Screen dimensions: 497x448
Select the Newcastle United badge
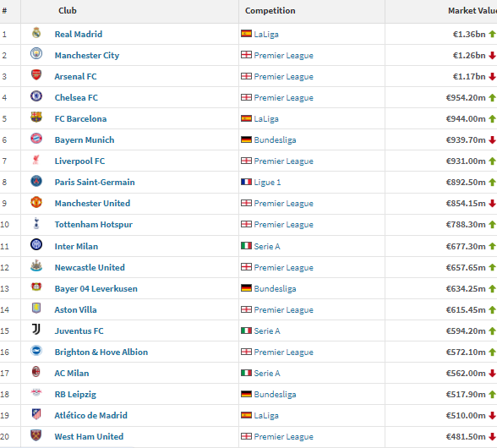point(36,265)
